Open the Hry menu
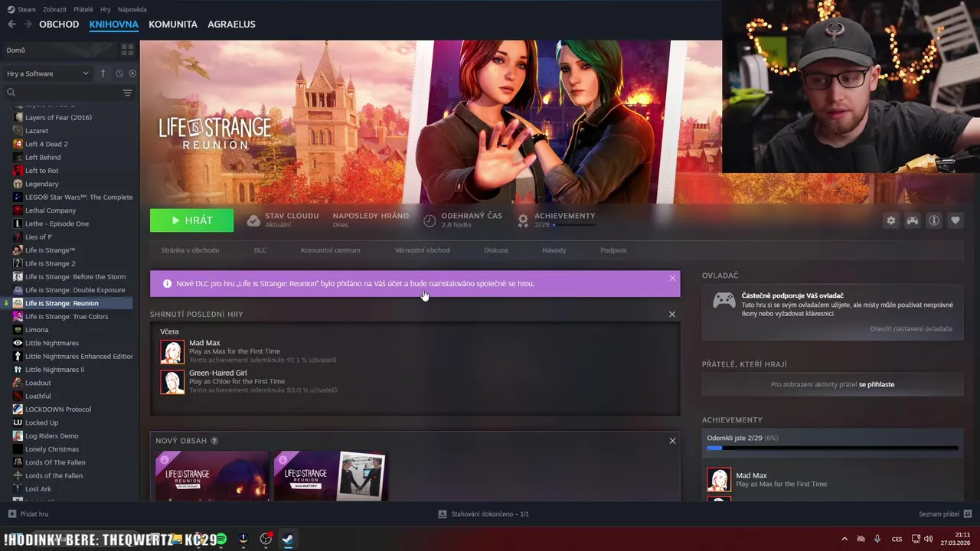Viewport: 980px width, 551px height. tap(106, 9)
